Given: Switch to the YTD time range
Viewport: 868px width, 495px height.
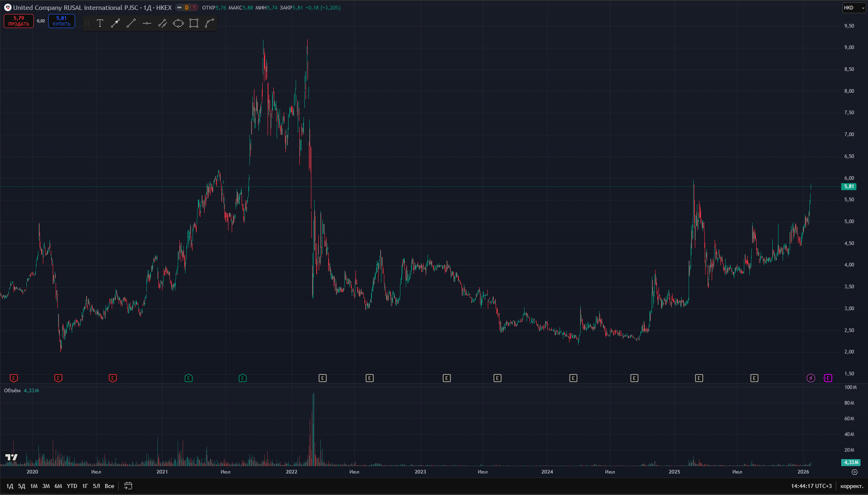Looking at the screenshot, I should [x=72, y=486].
